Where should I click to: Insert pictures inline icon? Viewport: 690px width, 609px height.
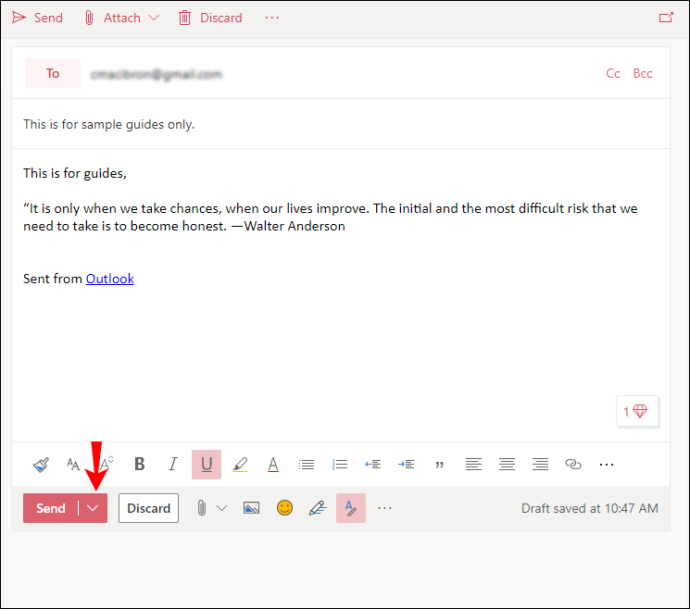[x=251, y=508]
